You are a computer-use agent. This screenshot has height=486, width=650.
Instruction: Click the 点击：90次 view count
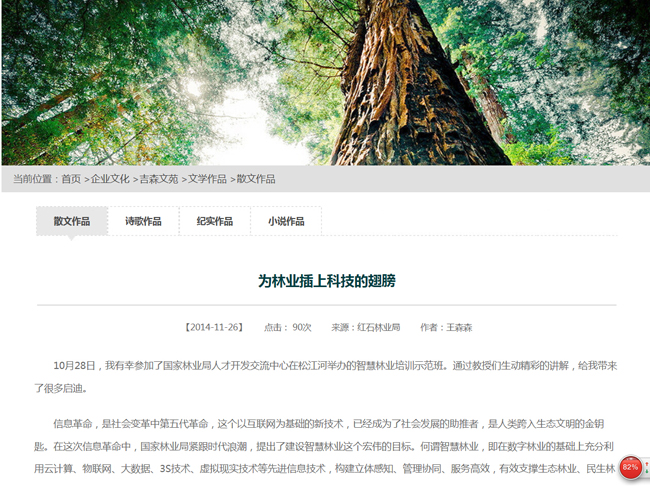tap(288, 327)
